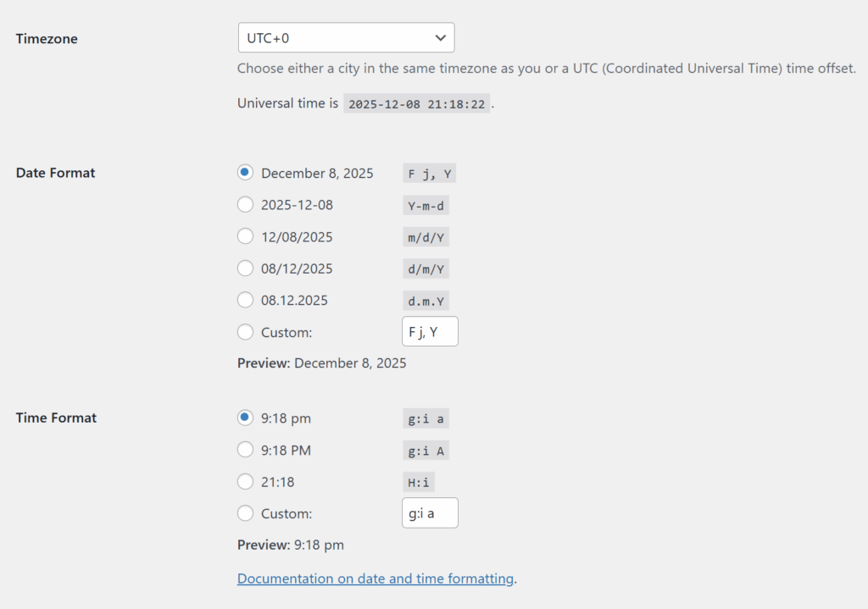Choose the 08/12/2025 date format

click(245, 268)
